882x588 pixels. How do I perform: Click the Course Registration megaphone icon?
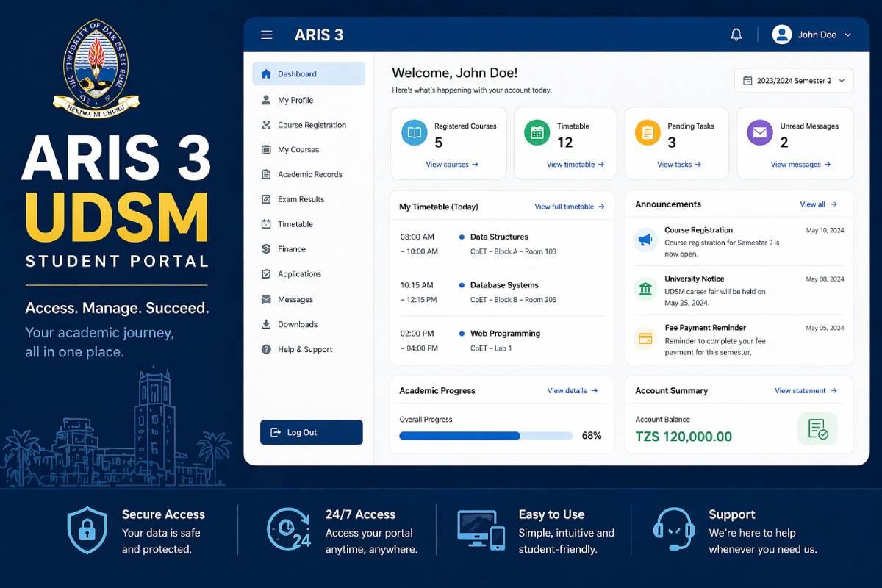click(x=645, y=240)
